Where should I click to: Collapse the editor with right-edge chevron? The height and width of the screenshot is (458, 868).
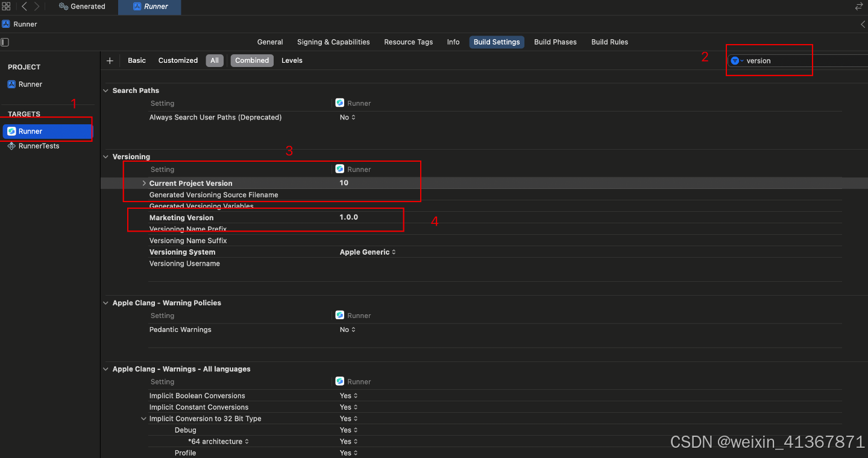tap(863, 24)
